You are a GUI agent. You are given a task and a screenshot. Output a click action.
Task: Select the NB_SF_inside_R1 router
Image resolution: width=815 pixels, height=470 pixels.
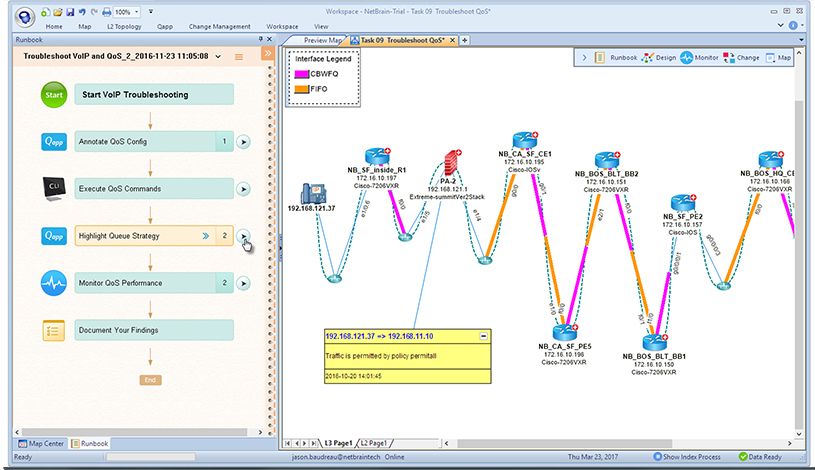377,156
